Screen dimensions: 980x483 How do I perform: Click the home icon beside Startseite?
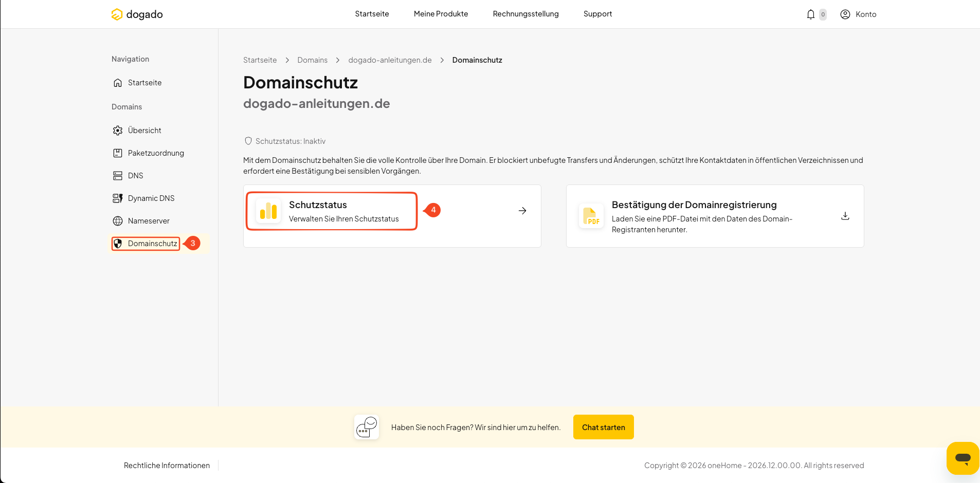pyautogui.click(x=118, y=83)
